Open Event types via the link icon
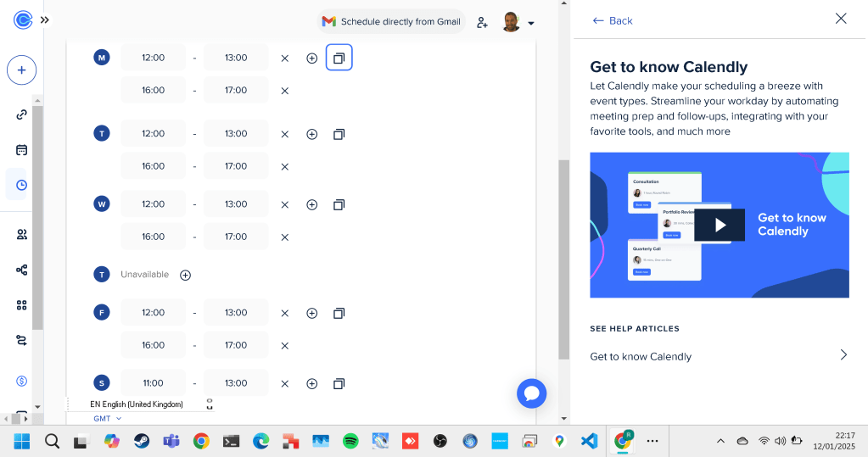The width and height of the screenshot is (868, 457). [21, 114]
